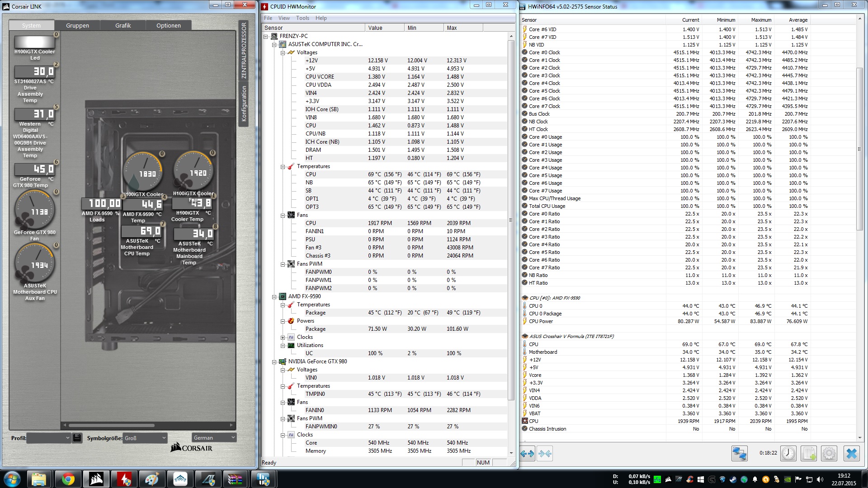The height and width of the screenshot is (488, 868).
Task: Switch to the Grafik tab
Action: (123, 26)
